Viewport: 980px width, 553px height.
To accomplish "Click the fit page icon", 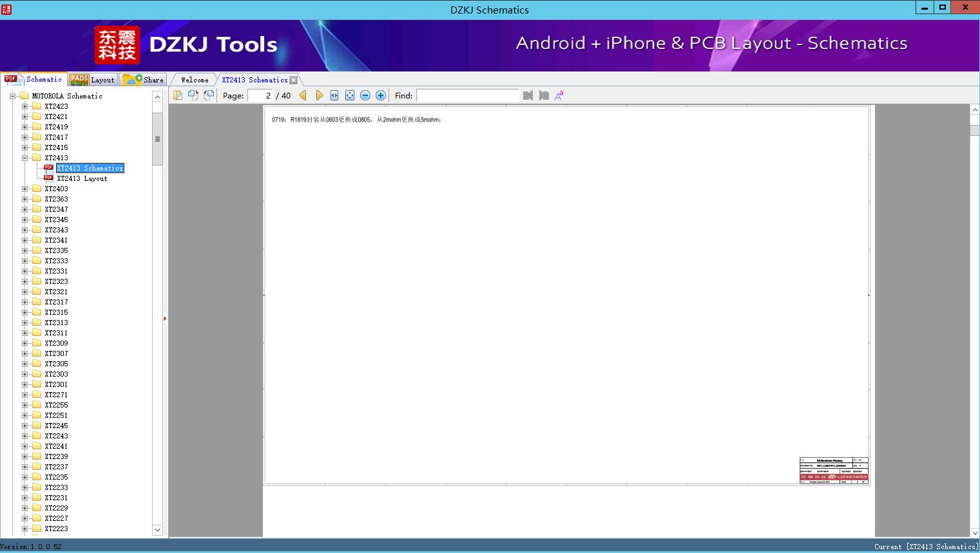I will pos(350,95).
